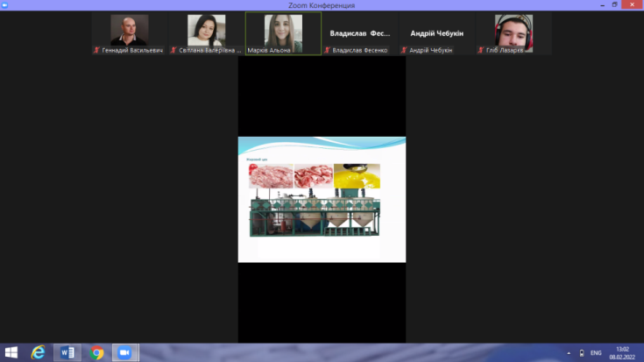Select the Владислав Фесенко participant tile

[360, 33]
